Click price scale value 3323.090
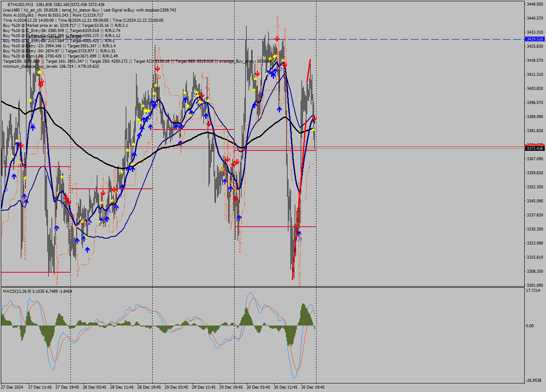The image size is (546, 392). 534,243
